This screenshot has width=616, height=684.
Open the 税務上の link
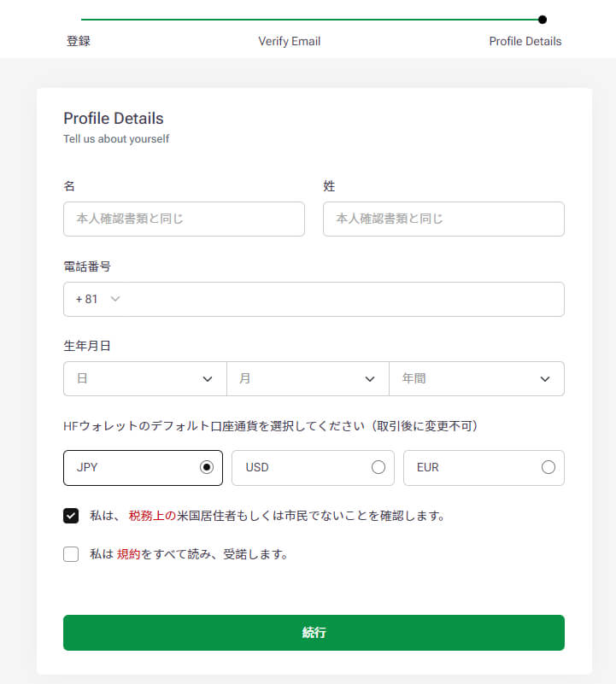pos(152,516)
